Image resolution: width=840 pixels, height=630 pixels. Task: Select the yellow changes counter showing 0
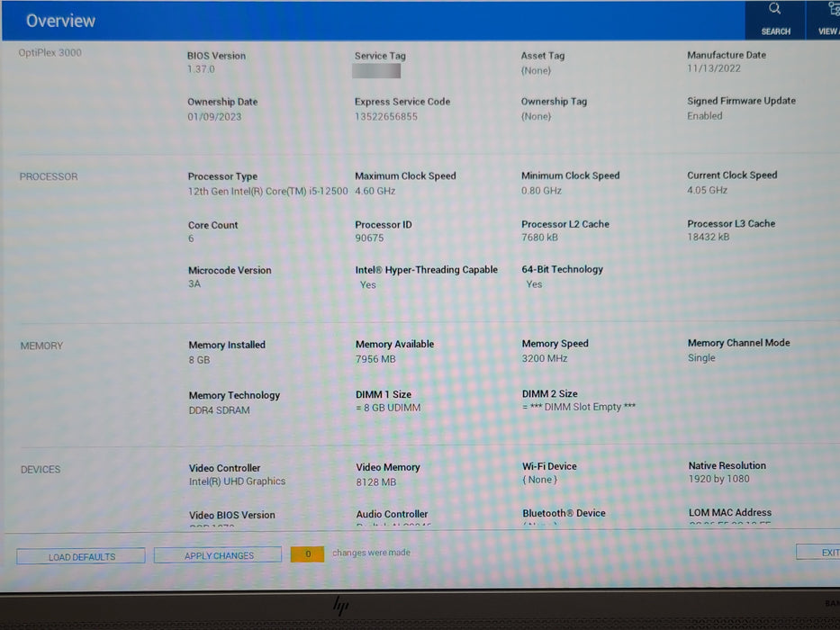point(308,553)
